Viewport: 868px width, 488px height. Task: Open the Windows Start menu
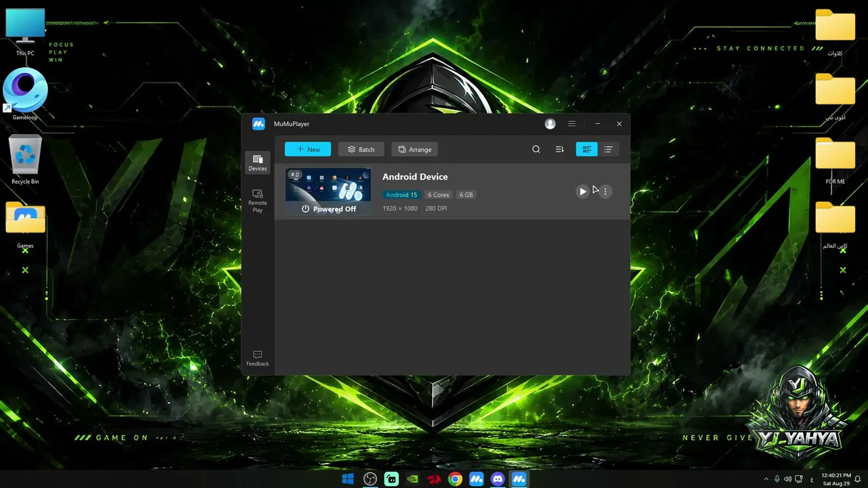coord(348,479)
